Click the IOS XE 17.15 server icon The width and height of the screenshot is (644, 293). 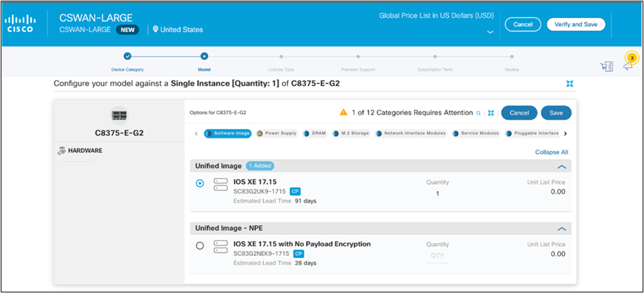tap(221, 184)
